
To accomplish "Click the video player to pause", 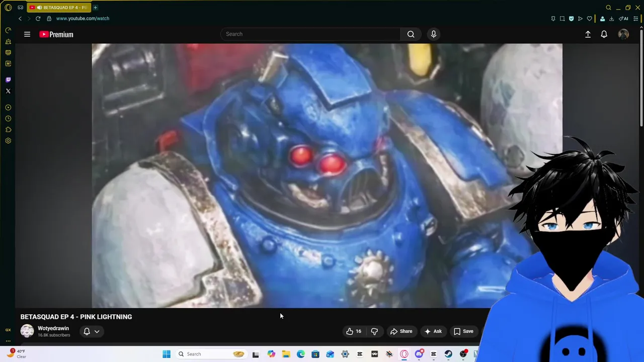I will point(327,175).
